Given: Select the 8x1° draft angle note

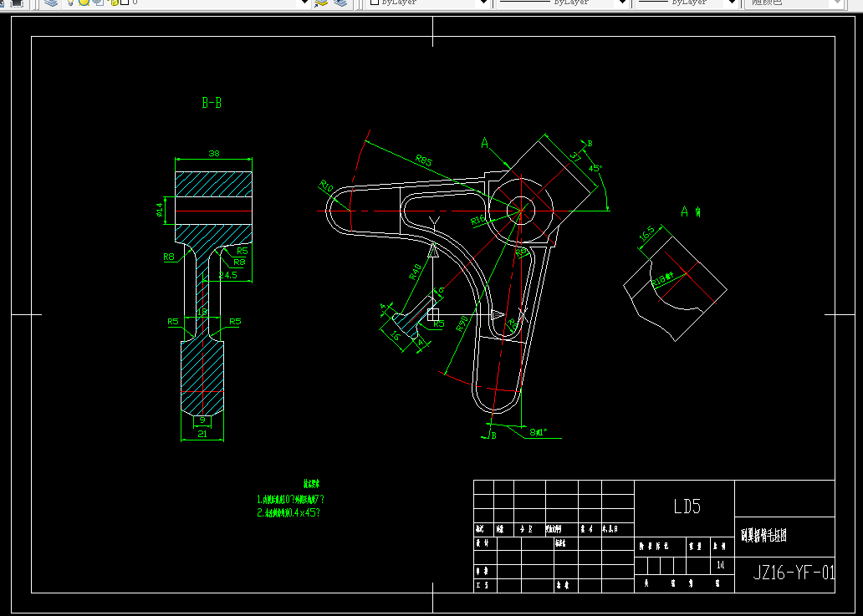Looking at the screenshot, I should coord(539,432).
